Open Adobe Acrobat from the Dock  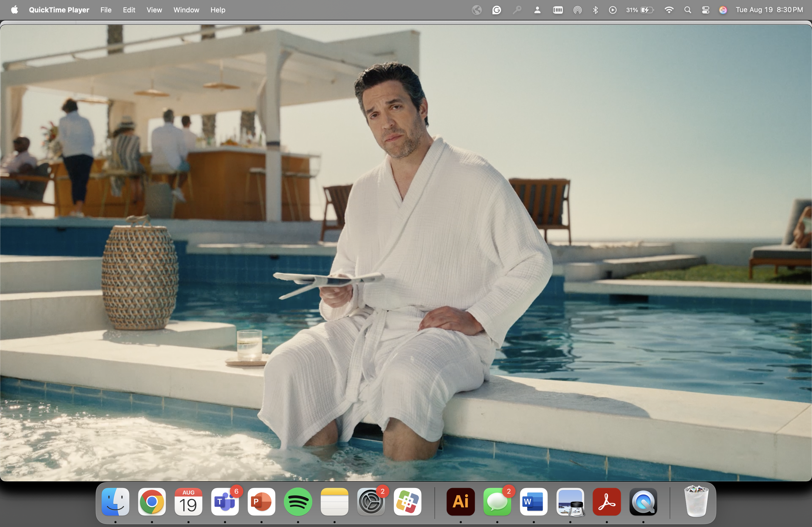606,501
